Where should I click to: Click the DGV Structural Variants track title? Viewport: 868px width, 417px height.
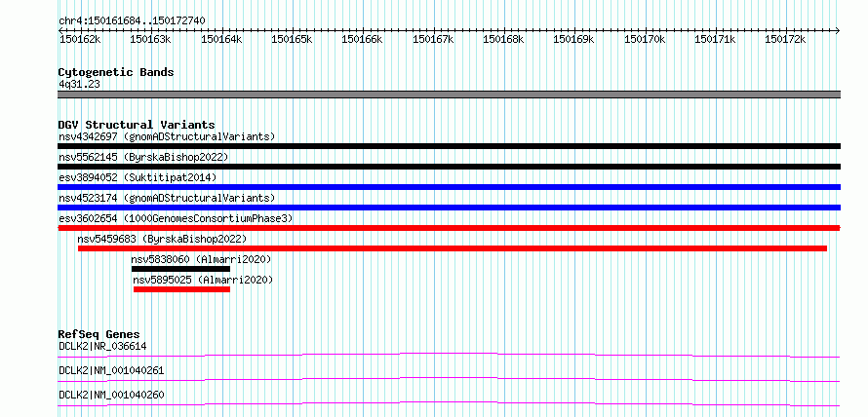[x=137, y=125]
